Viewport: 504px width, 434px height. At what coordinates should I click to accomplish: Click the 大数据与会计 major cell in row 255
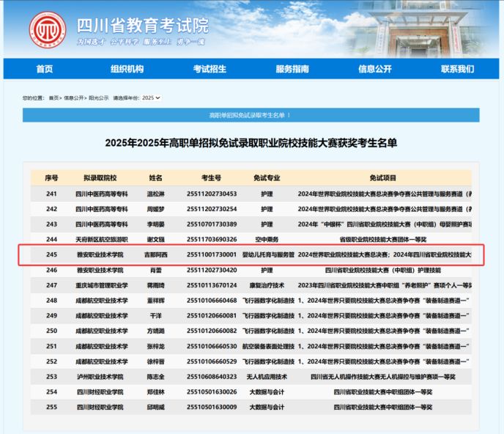click(267, 407)
